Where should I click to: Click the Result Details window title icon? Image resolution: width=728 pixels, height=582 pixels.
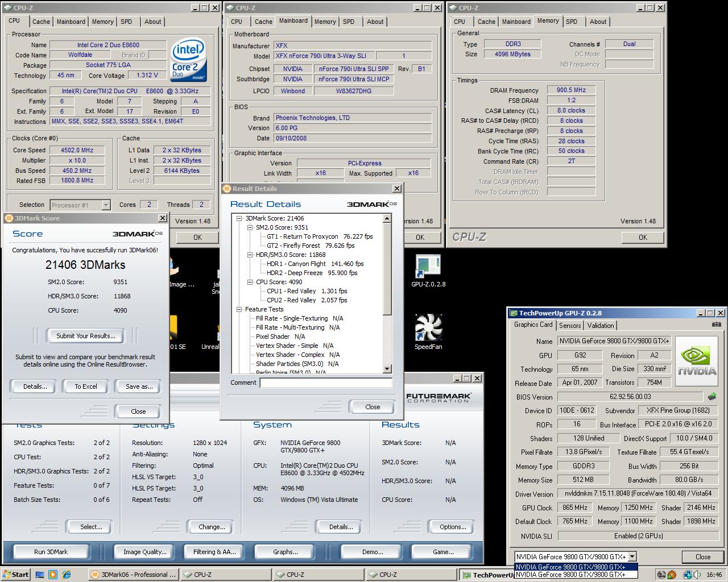coord(226,189)
